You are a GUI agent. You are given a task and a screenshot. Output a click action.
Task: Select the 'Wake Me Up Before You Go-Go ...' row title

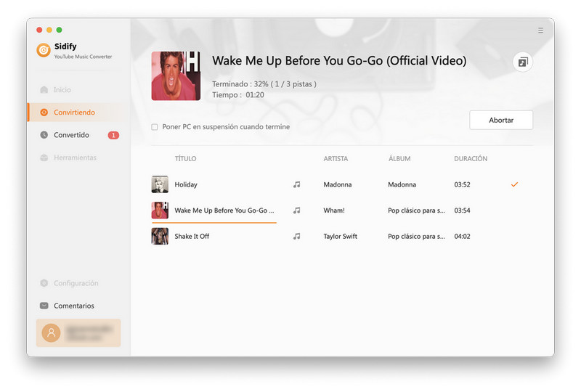point(224,211)
